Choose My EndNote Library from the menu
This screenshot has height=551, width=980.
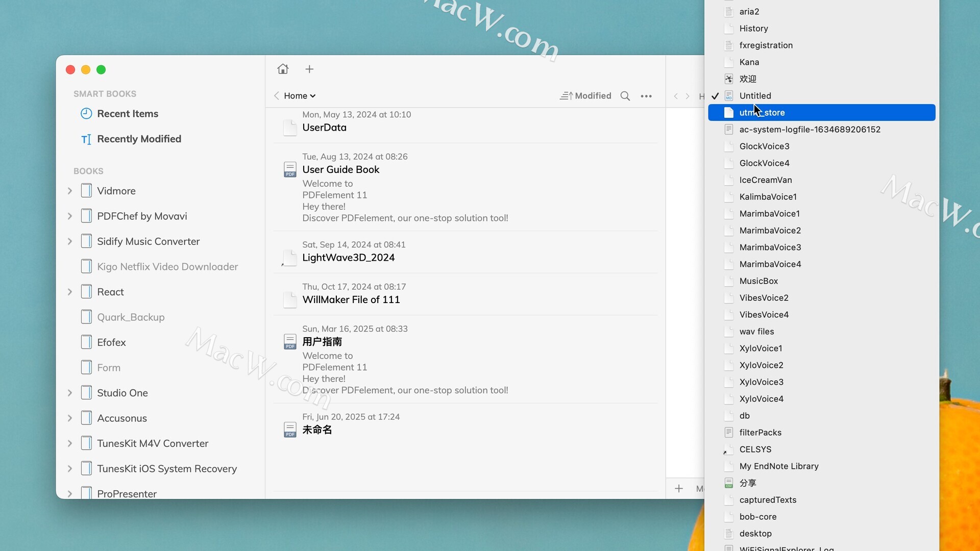tap(822, 466)
